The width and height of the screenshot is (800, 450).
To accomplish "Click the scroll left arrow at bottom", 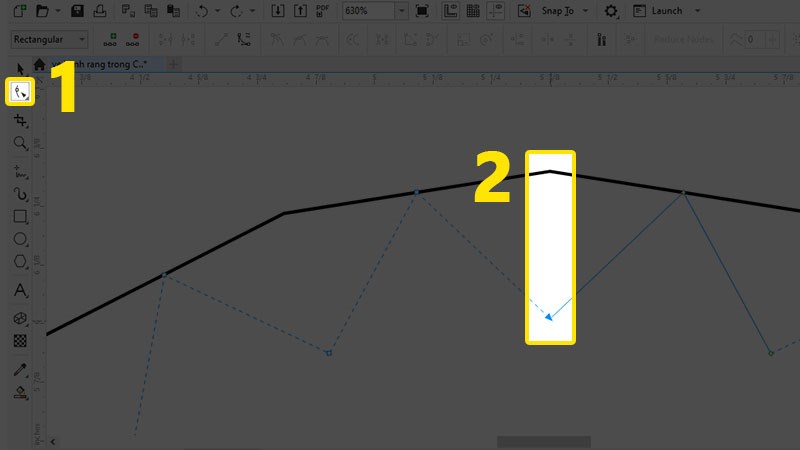I will pos(53,442).
